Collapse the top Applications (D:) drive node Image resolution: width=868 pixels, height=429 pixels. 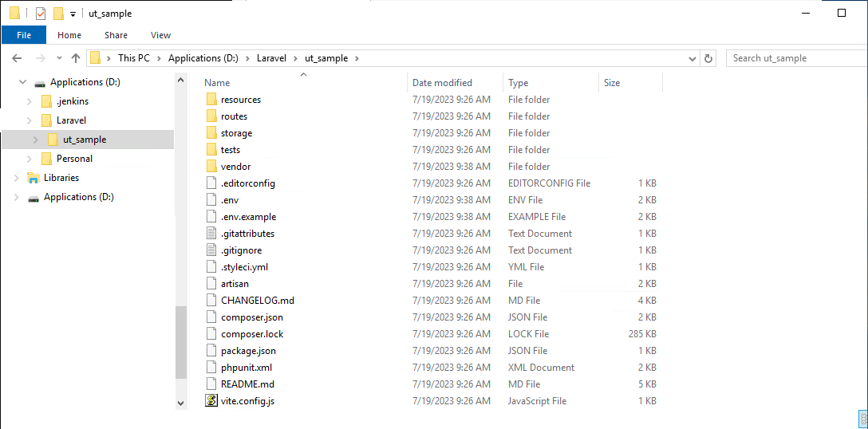tap(22, 82)
